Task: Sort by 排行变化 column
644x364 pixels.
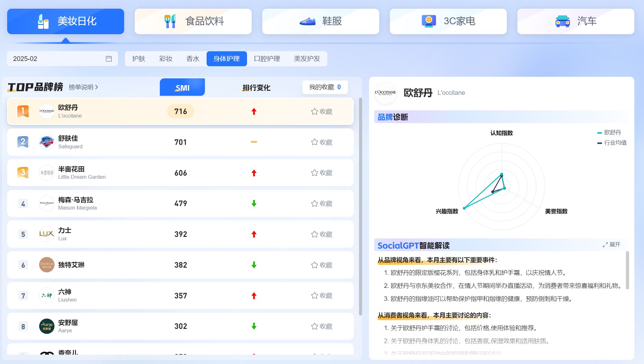Action: (256, 88)
